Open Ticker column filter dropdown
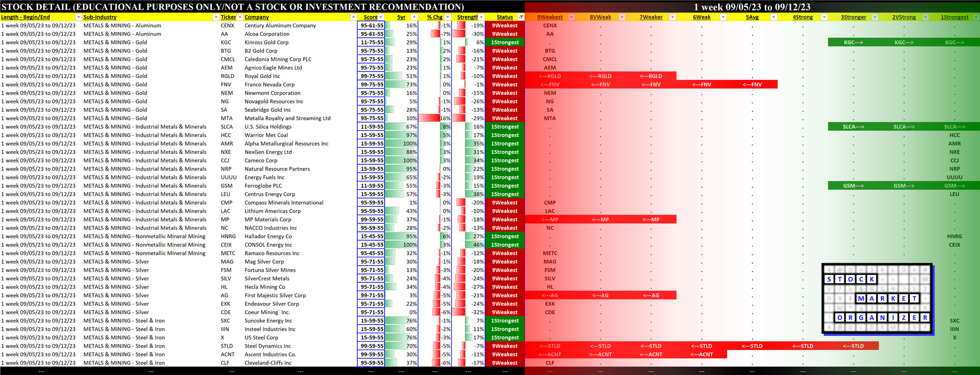 point(240,17)
